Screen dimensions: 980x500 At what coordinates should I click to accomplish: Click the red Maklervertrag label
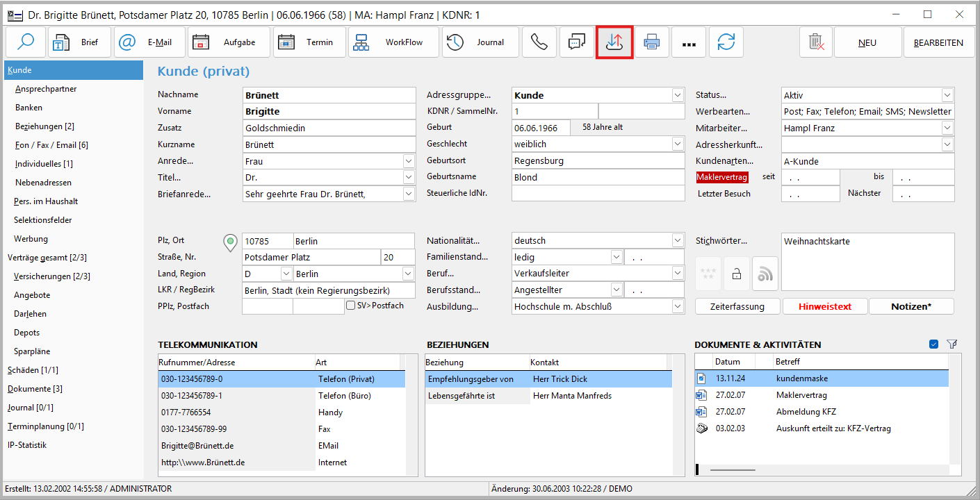(x=722, y=177)
